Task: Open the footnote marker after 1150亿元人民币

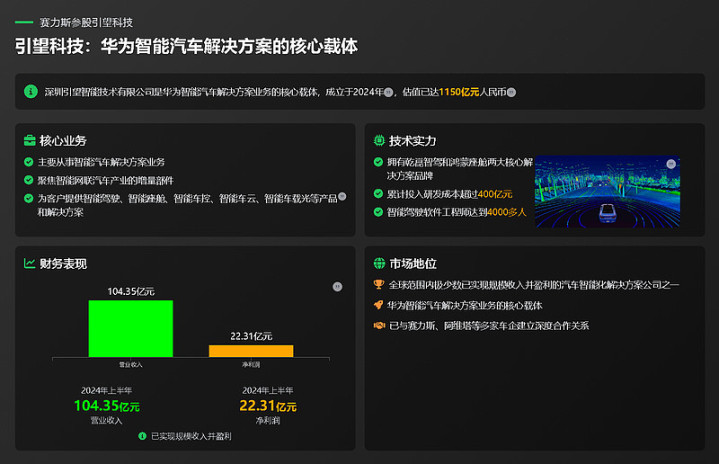Action: 511,92
